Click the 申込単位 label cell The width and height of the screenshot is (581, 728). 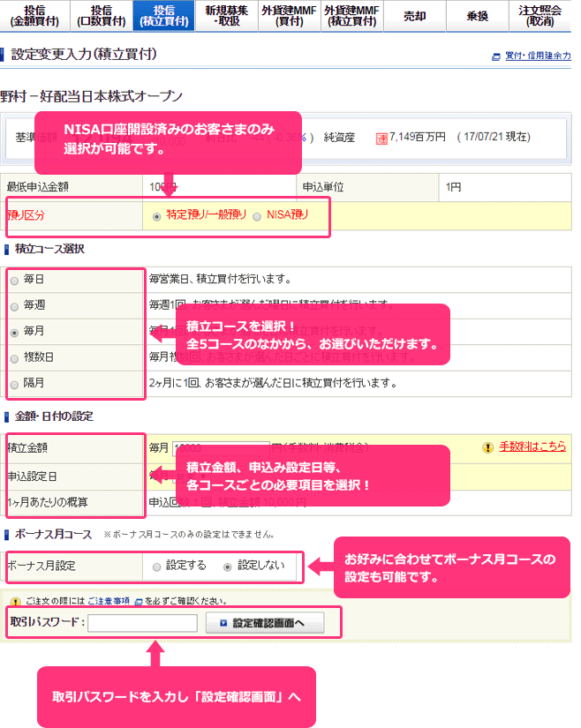pos(367,187)
